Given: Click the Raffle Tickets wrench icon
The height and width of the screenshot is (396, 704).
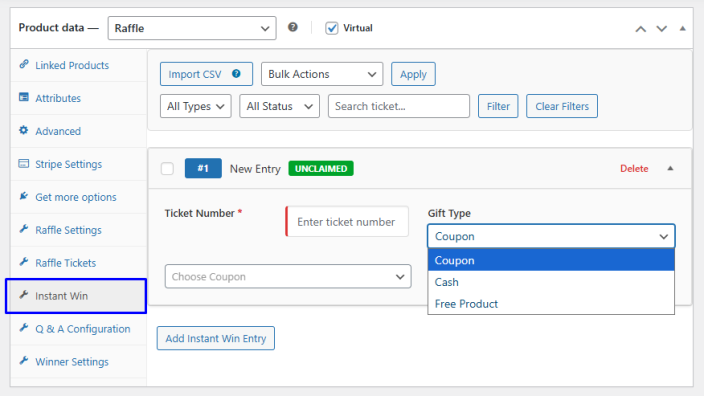Looking at the screenshot, I should point(24,262).
